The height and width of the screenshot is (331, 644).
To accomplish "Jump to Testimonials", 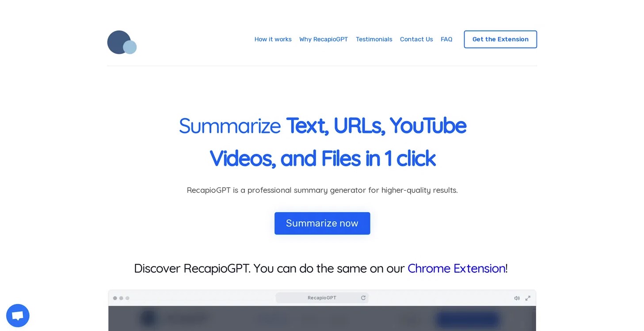I will tap(374, 39).
